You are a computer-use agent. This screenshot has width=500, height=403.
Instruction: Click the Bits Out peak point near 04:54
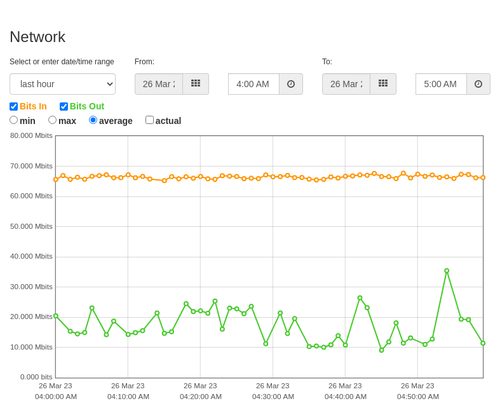coord(447,271)
